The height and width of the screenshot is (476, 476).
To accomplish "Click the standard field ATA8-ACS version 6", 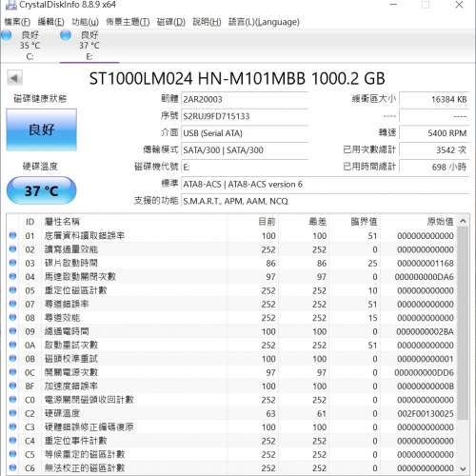I will 326,184.
